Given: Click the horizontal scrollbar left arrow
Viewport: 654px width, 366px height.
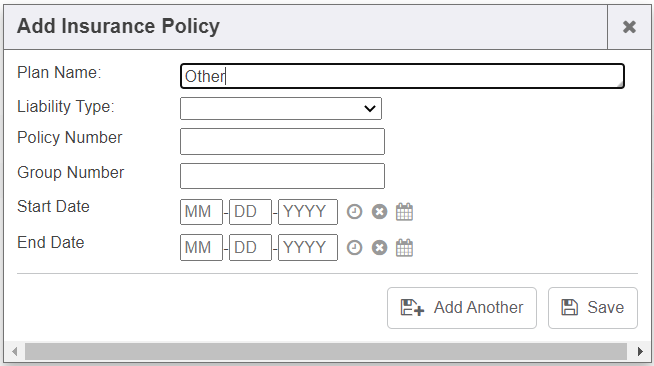Looking at the screenshot, I should coord(15,351).
